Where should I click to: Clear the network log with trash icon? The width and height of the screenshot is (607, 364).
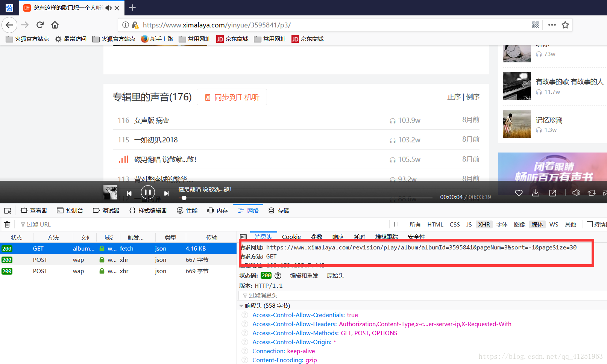tap(7, 224)
